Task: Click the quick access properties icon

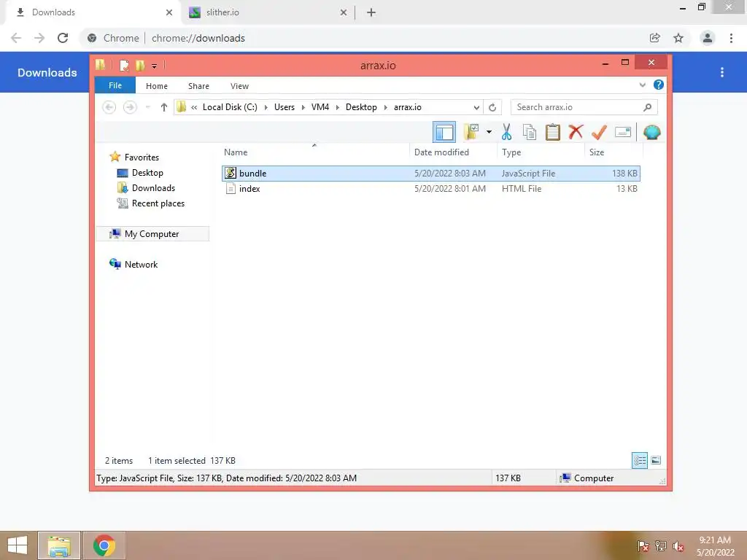Action: pyautogui.click(x=124, y=65)
